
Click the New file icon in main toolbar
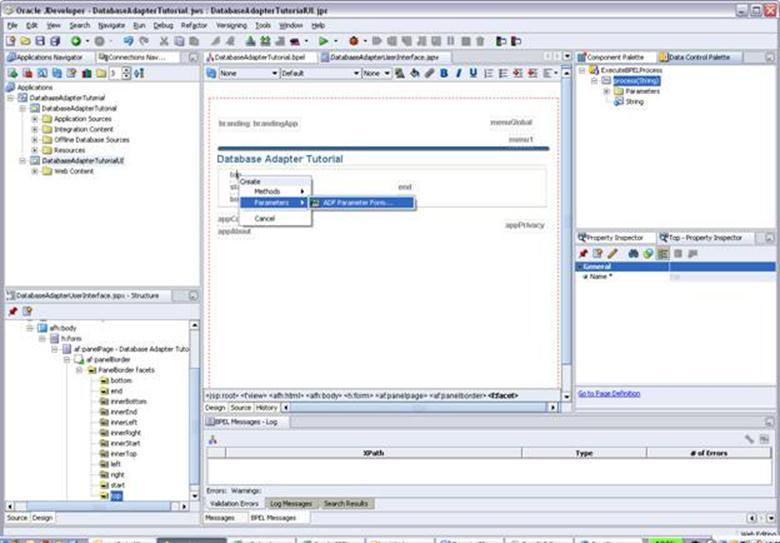coord(10,41)
